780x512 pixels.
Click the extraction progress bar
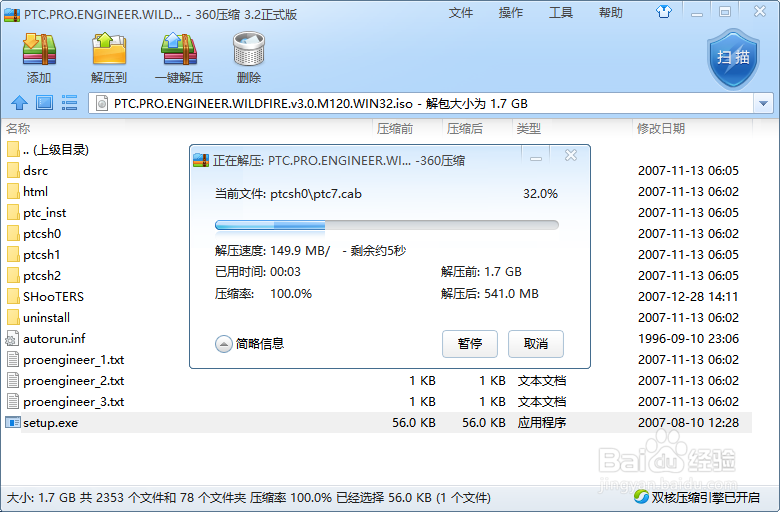pyautogui.click(x=387, y=225)
